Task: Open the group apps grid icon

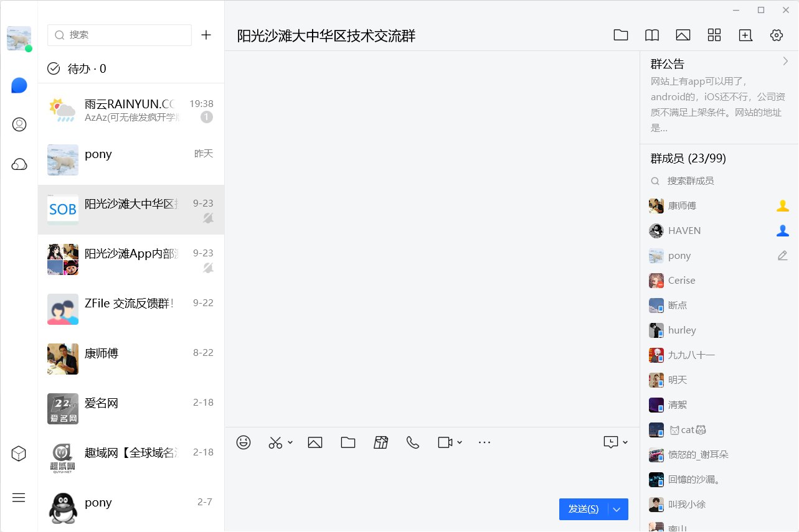Action: pos(714,35)
